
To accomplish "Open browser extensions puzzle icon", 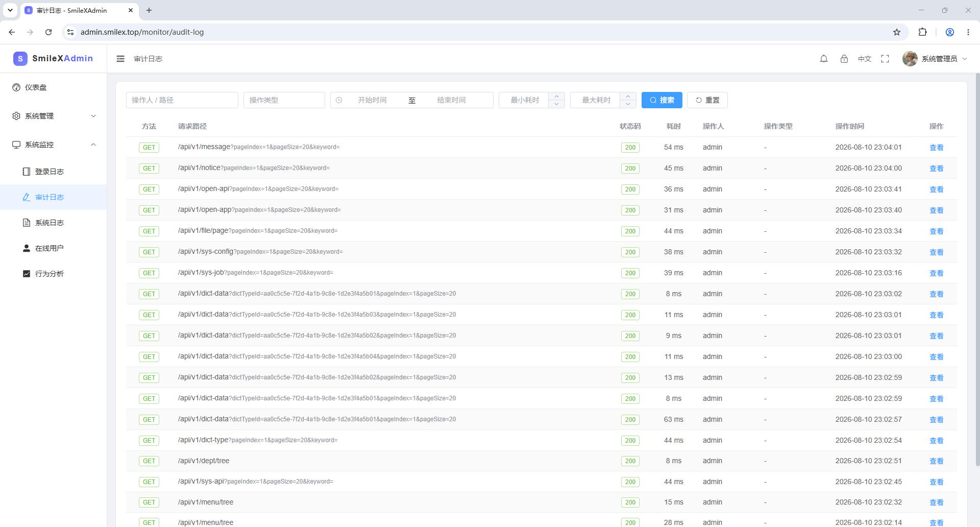I will point(922,32).
